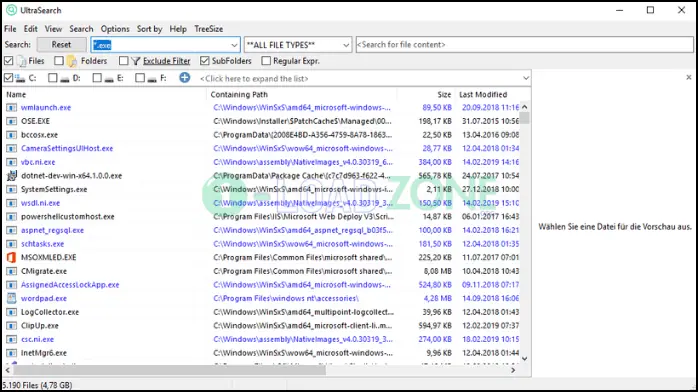The height and width of the screenshot is (392, 698).
Task: Select the wordpad.exe file name
Action: (44, 299)
